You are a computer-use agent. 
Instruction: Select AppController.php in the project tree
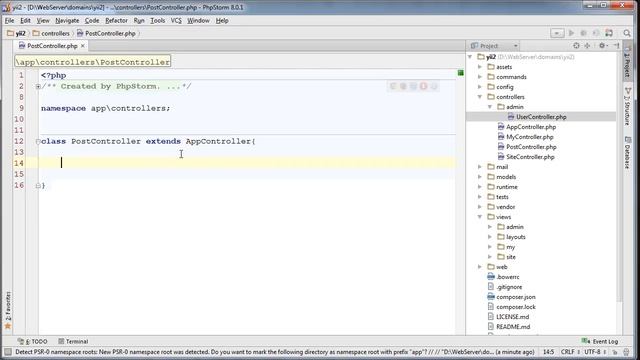coord(531,127)
